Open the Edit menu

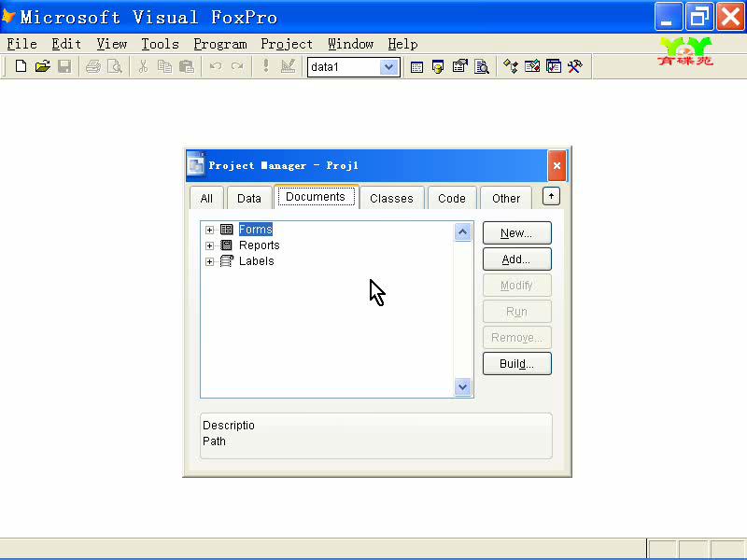pos(66,44)
